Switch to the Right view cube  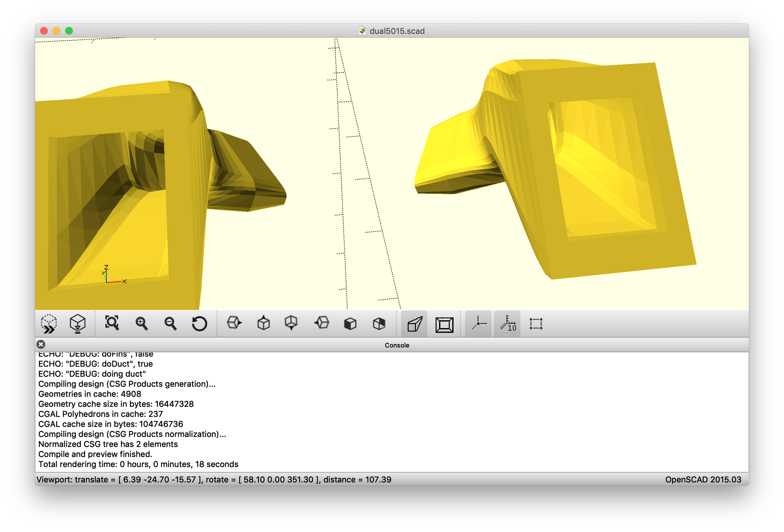pyautogui.click(x=234, y=323)
